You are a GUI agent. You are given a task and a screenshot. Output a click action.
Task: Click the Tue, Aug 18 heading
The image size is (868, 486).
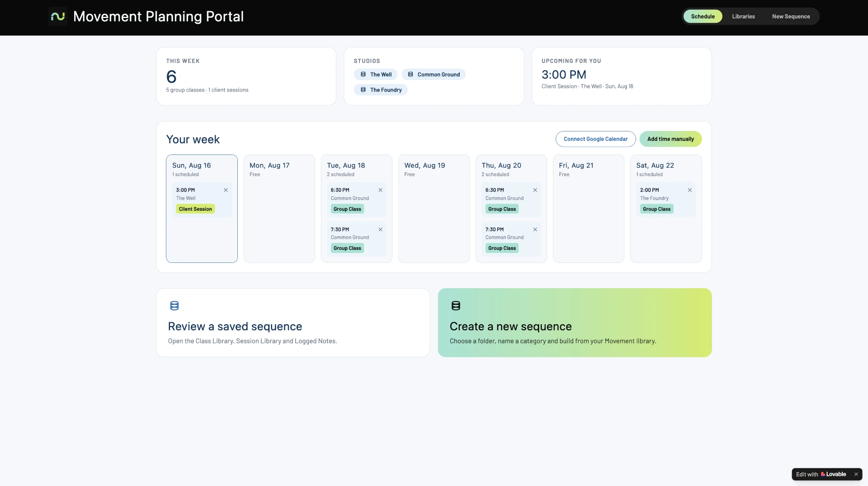346,165
